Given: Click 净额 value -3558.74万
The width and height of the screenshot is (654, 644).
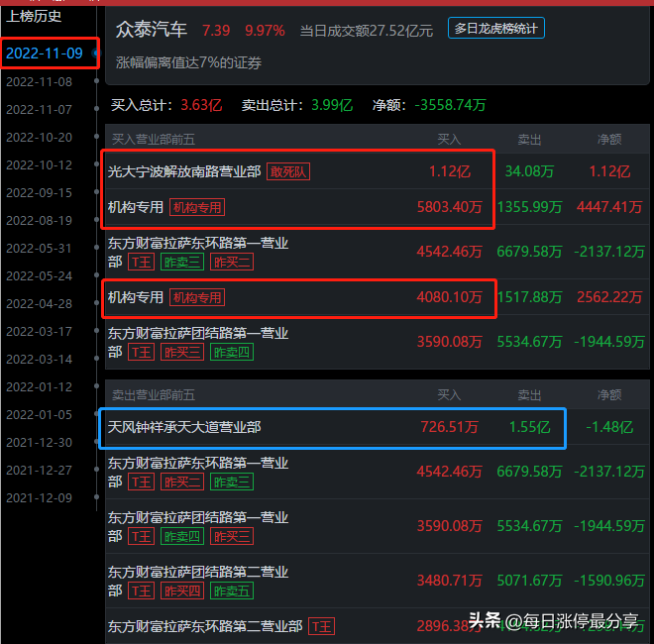Looking at the screenshot, I should click(451, 105).
